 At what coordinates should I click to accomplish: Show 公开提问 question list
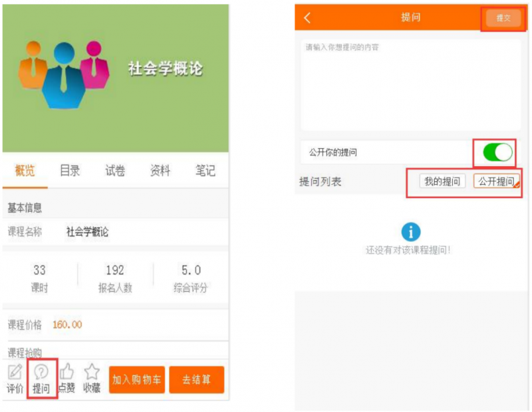(496, 181)
